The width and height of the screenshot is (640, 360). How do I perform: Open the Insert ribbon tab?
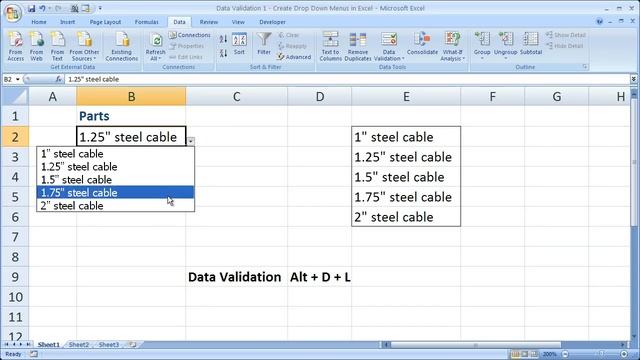coord(67,22)
